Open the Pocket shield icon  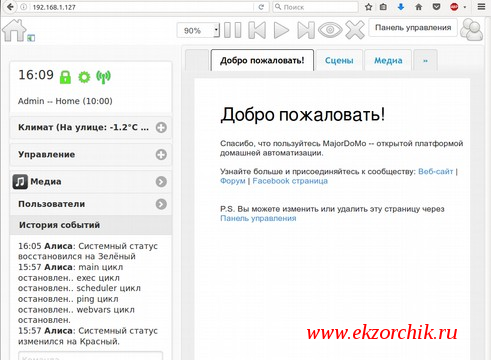(436, 7)
